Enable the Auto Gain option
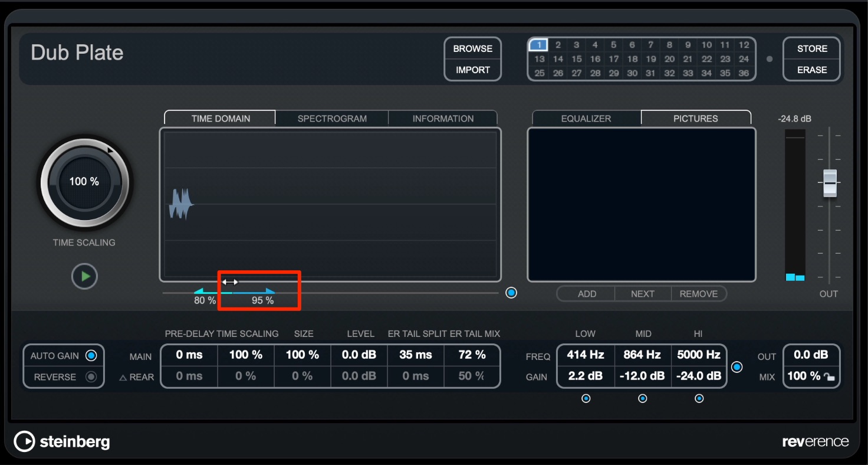The width and height of the screenshot is (868, 465). pyautogui.click(x=91, y=356)
